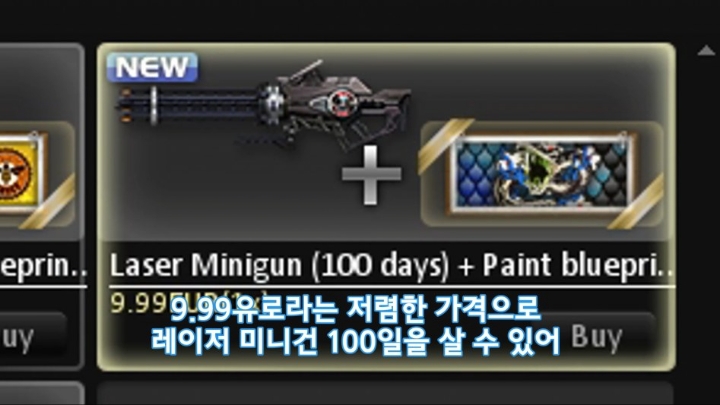Buy the Laser Minigun bundle
The image size is (720, 405).
click(x=597, y=337)
